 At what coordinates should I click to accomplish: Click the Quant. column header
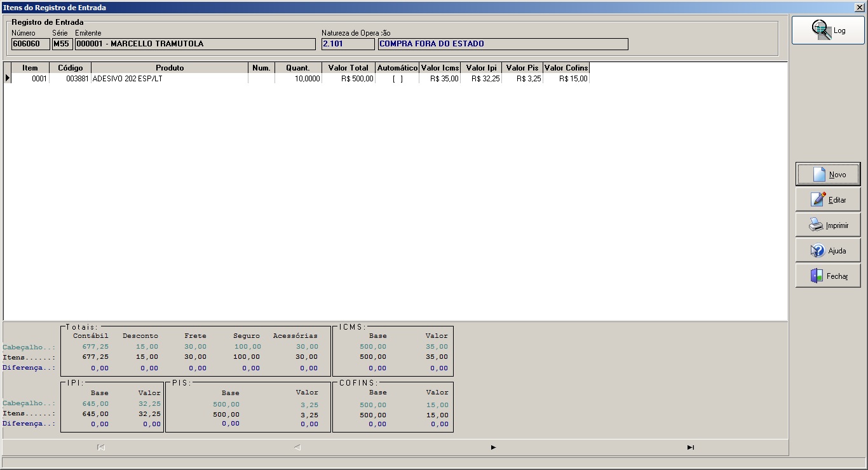[298, 68]
